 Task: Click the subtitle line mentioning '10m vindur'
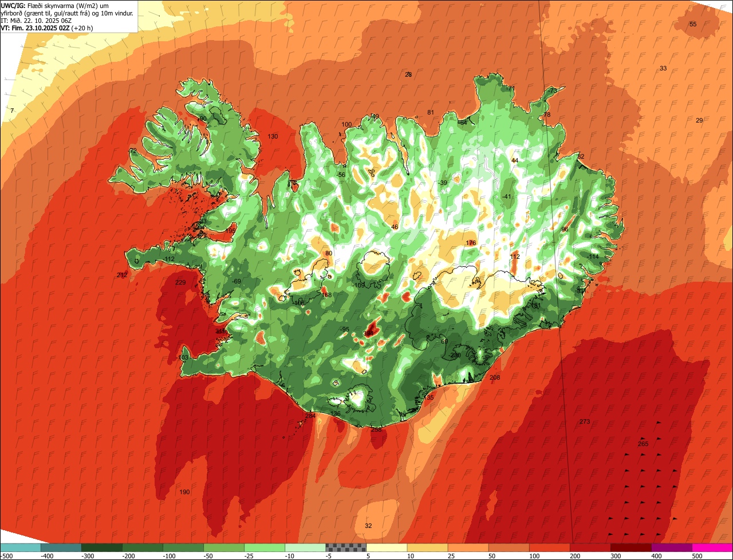(67, 13)
